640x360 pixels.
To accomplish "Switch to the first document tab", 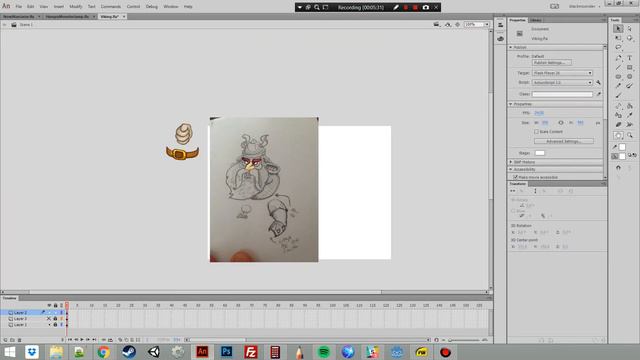I will pyautogui.click(x=19, y=17).
